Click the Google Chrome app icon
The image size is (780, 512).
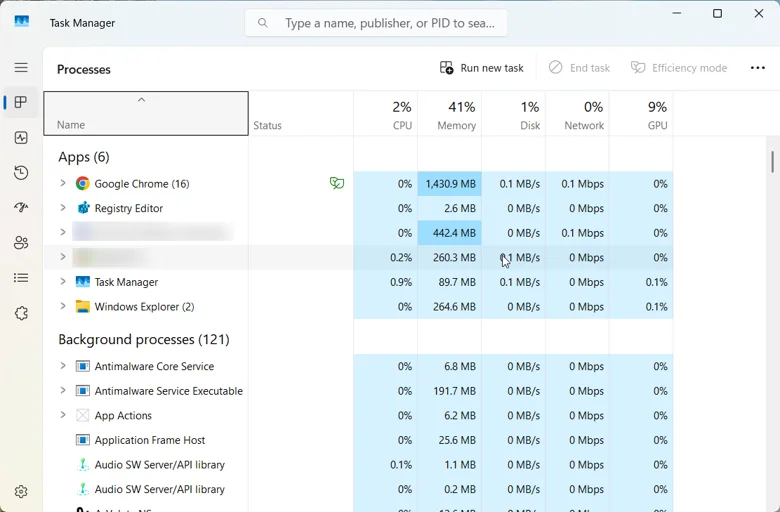[x=83, y=184]
